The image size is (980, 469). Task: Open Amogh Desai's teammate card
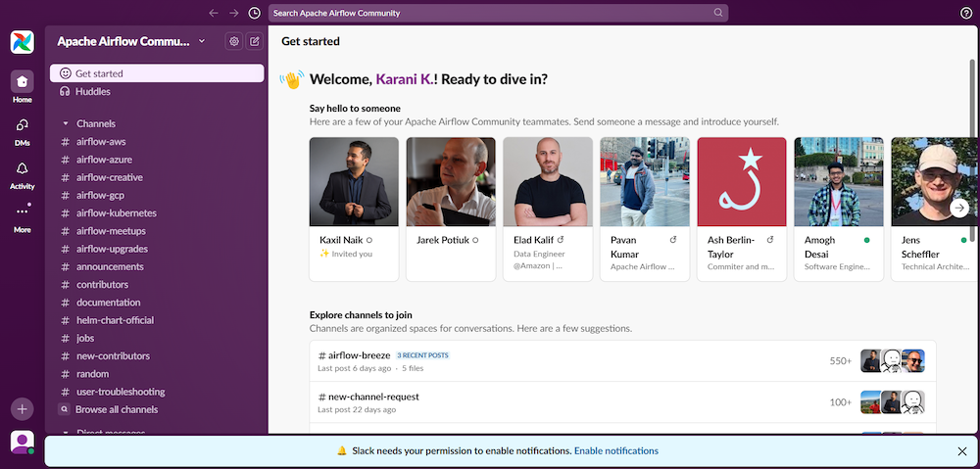click(839, 210)
